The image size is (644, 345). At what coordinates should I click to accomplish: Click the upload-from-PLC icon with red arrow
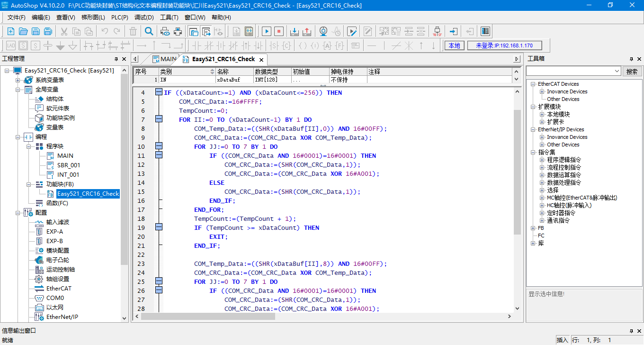pyautogui.click(x=306, y=32)
